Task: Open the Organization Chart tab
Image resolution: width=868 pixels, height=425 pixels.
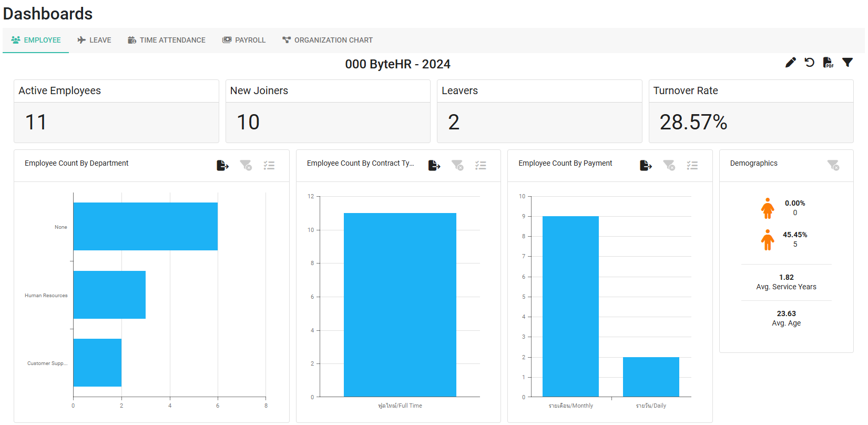Action: [x=328, y=40]
